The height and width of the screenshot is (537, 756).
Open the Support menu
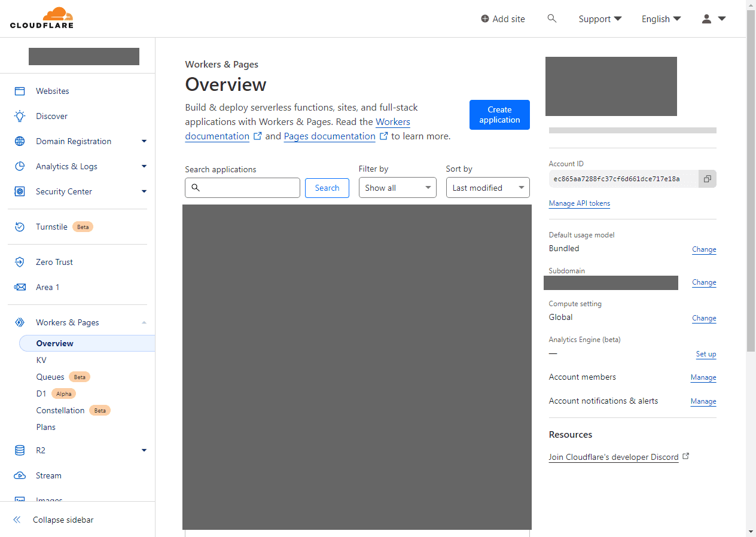point(600,19)
